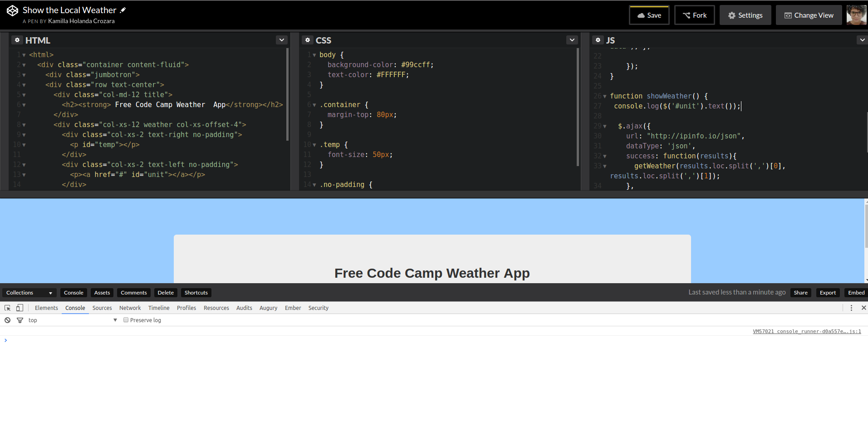This screenshot has width=868, height=437.
Task: Switch to the DevTools Console tab
Action: 75,308
